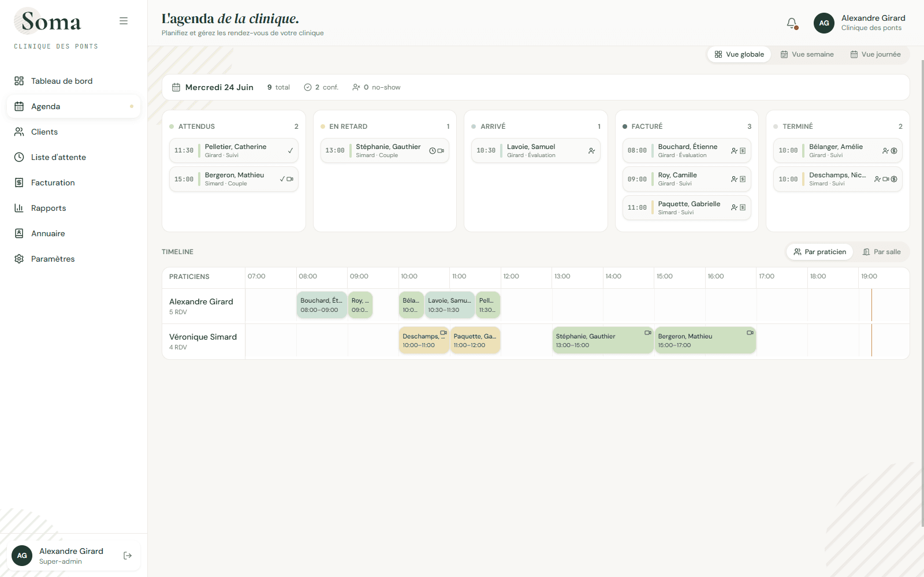Open the Bouchard, Ét... 08:00–09:00 timeline block

pos(322,305)
